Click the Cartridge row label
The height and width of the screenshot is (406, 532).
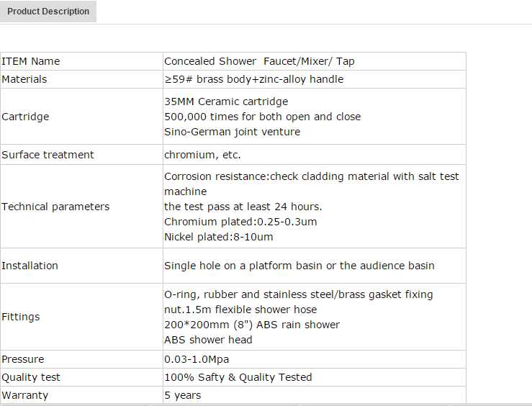coord(25,117)
